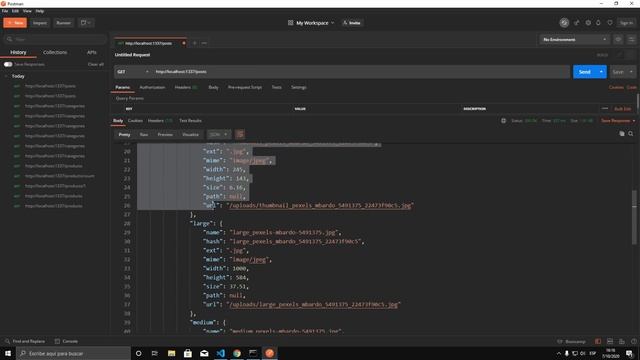Click the sidebar Filter search field
The image size is (640, 360).
tap(55, 39)
